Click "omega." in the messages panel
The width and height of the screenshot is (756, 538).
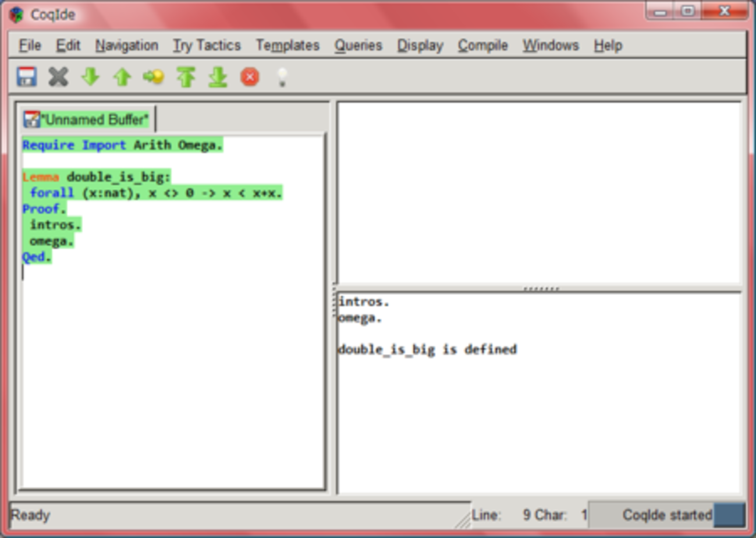(x=360, y=318)
